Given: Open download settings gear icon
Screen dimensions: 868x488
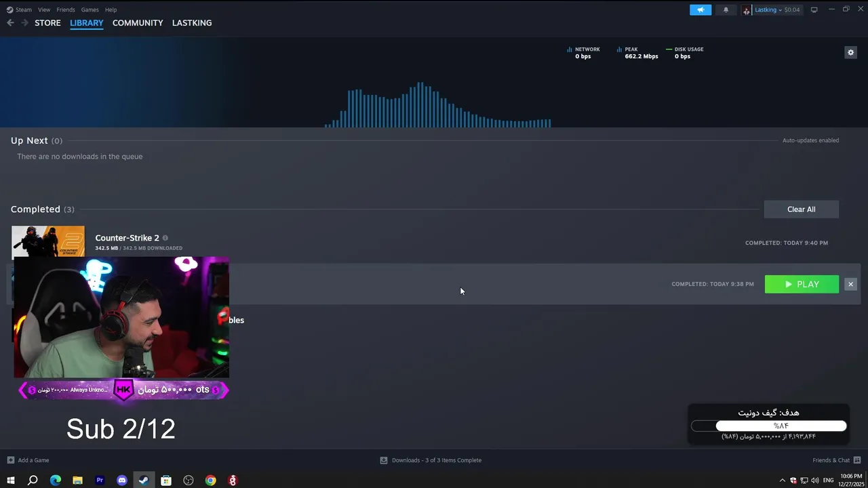Looking at the screenshot, I should [x=850, y=52].
